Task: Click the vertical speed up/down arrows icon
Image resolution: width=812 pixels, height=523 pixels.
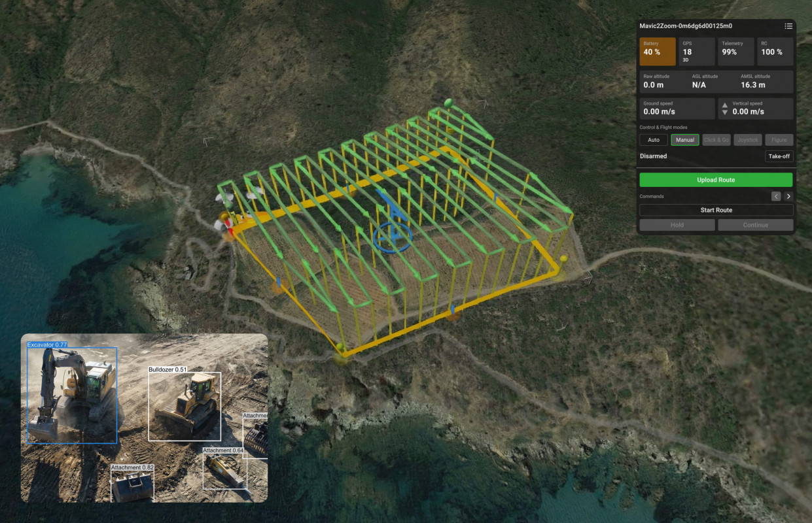Action: (x=724, y=109)
